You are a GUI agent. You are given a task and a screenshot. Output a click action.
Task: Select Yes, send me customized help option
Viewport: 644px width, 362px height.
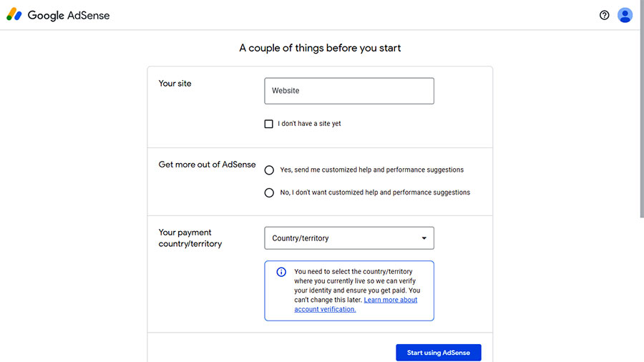click(x=269, y=170)
